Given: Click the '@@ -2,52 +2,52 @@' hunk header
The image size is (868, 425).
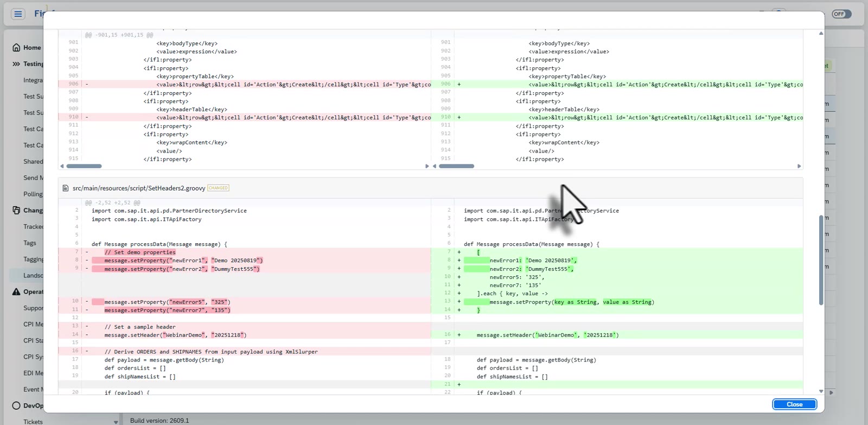Looking at the screenshot, I should (x=112, y=202).
